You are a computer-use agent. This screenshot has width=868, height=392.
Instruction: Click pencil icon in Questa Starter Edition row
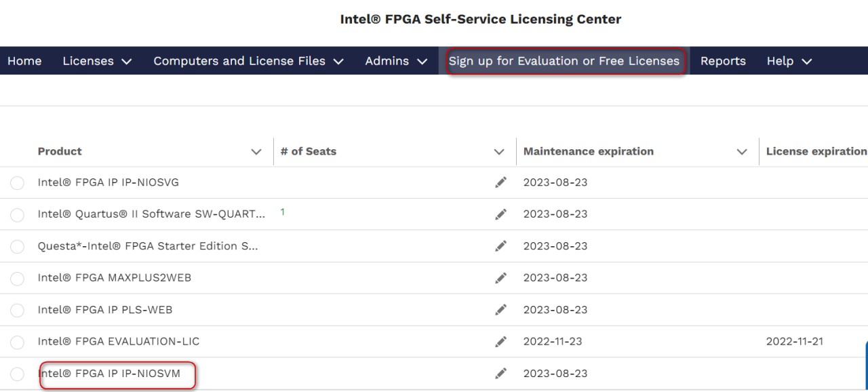(x=501, y=246)
